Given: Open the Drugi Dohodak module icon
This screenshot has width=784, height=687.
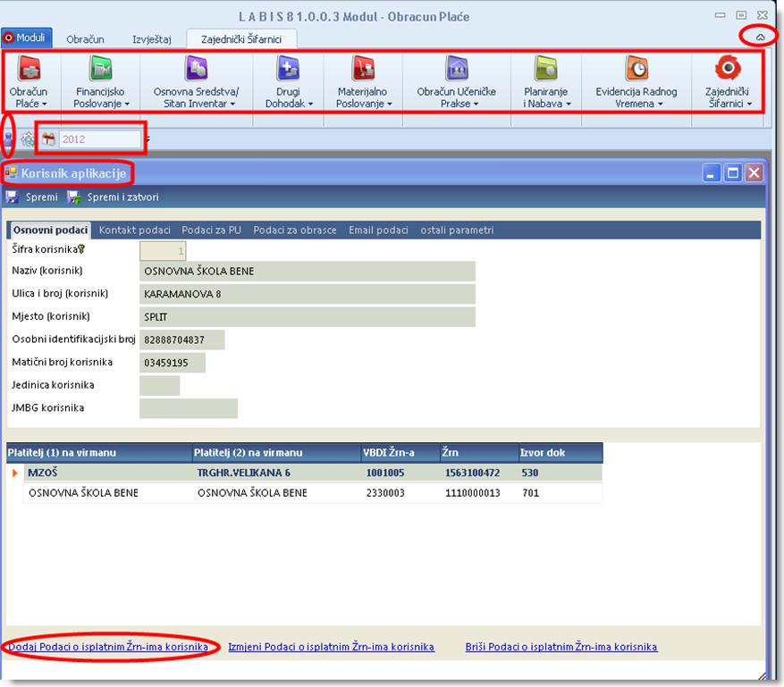Looking at the screenshot, I should (x=288, y=68).
